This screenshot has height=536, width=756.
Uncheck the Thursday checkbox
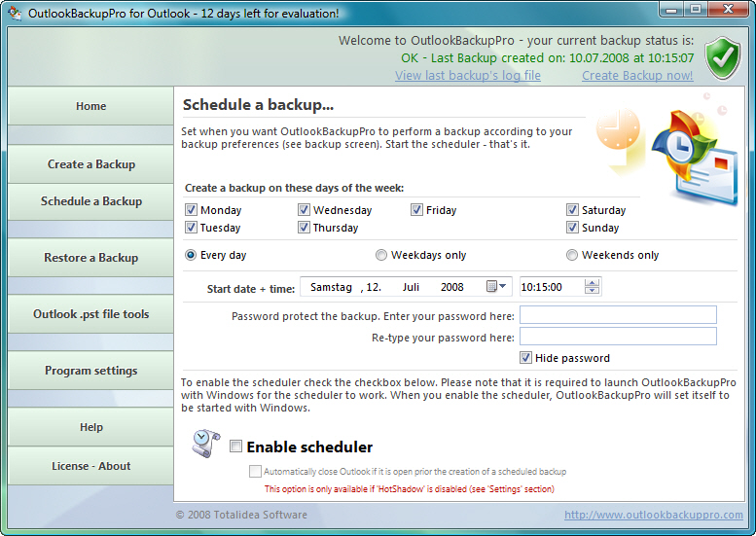coord(304,227)
